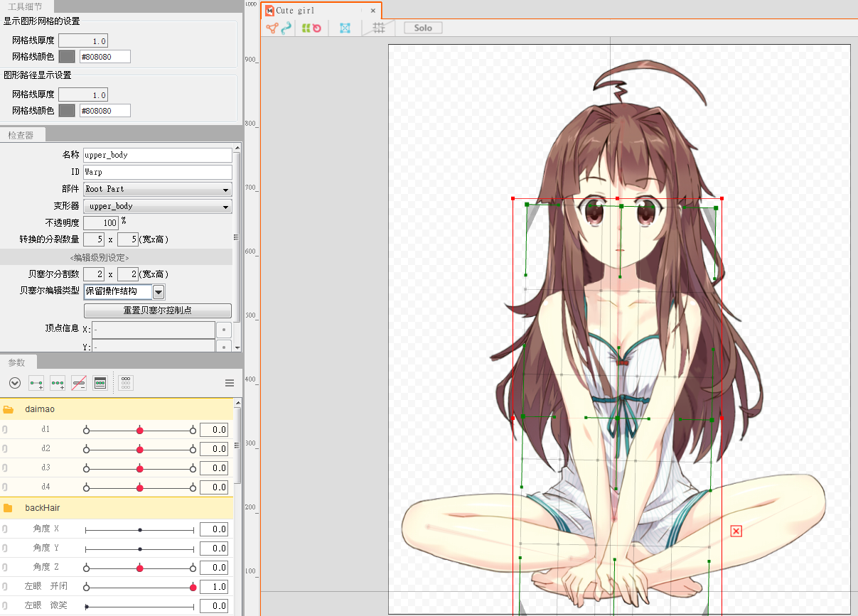The image size is (858, 616).
Task: Open the parameter panel hamburger menu
Action: (230, 383)
